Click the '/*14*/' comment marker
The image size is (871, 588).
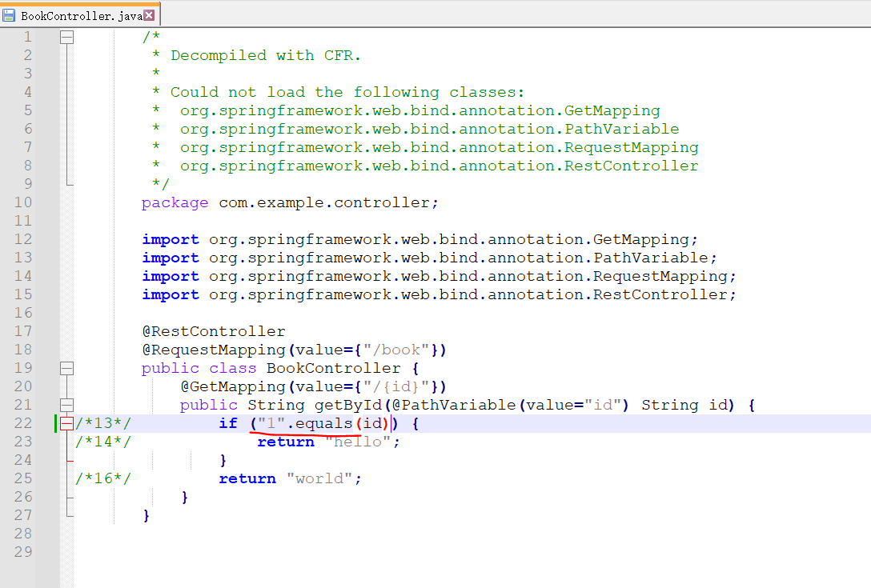coord(103,442)
